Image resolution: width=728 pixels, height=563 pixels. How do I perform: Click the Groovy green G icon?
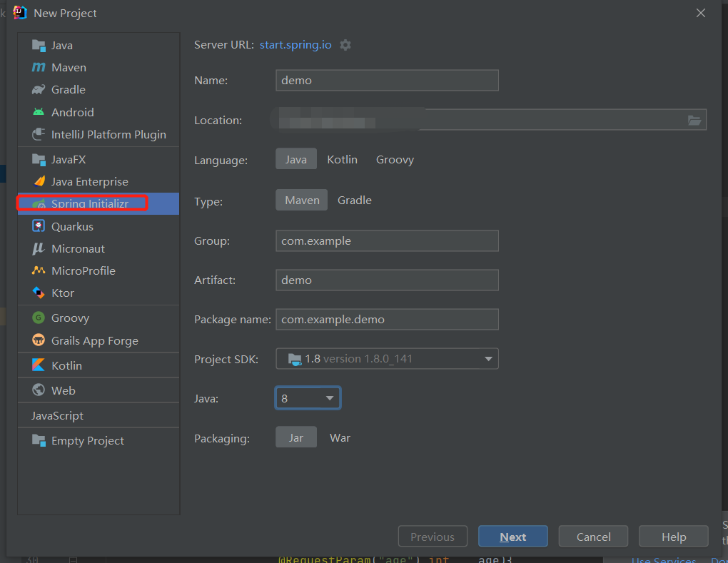(39, 318)
